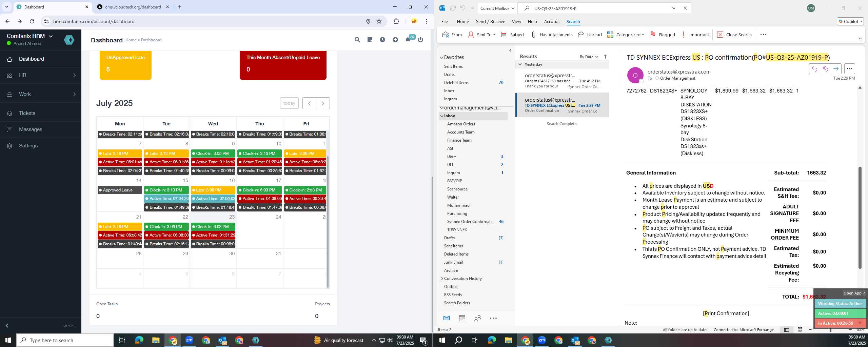The image size is (868, 347).
Task: Open the View ribbon tab
Action: point(516,21)
